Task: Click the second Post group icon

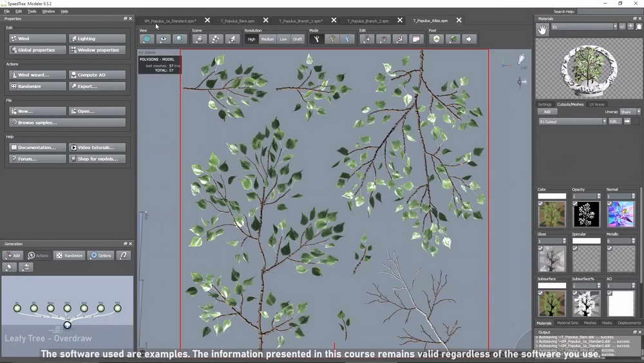Action: point(453,39)
